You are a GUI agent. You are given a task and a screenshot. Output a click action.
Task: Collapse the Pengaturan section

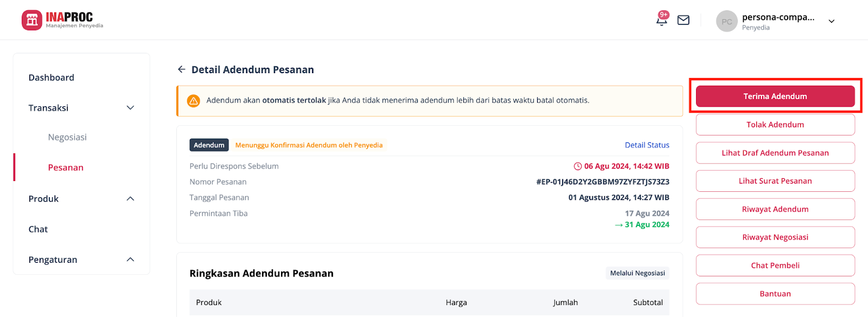(130, 259)
